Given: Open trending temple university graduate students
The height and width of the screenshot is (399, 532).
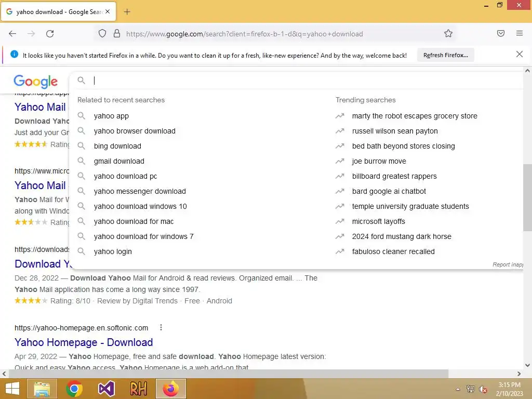Looking at the screenshot, I should [x=410, y=206].
